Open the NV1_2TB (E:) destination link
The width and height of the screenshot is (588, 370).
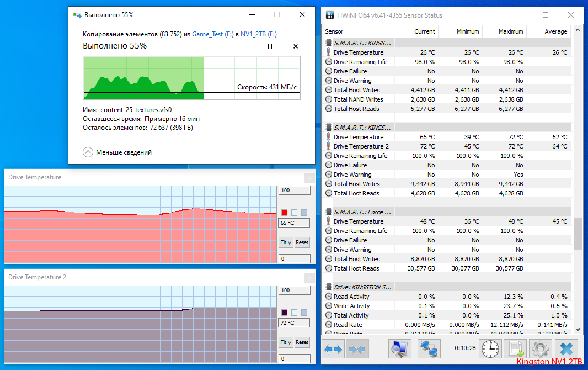258,34
